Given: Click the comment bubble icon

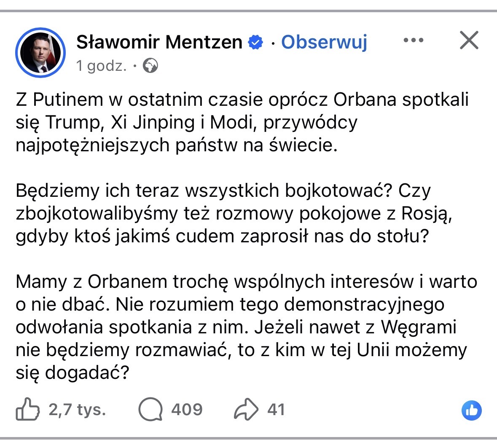Looking at the screenshot, I should click(x=150, y=409).
